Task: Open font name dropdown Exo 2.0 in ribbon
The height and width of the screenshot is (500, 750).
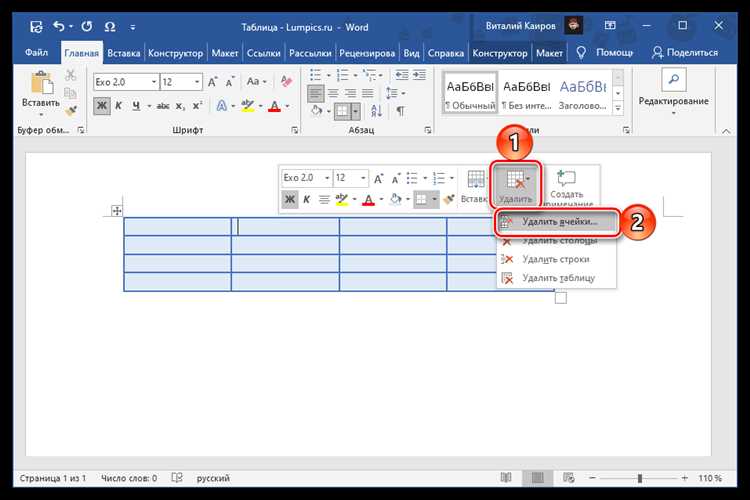Action: 154,82
